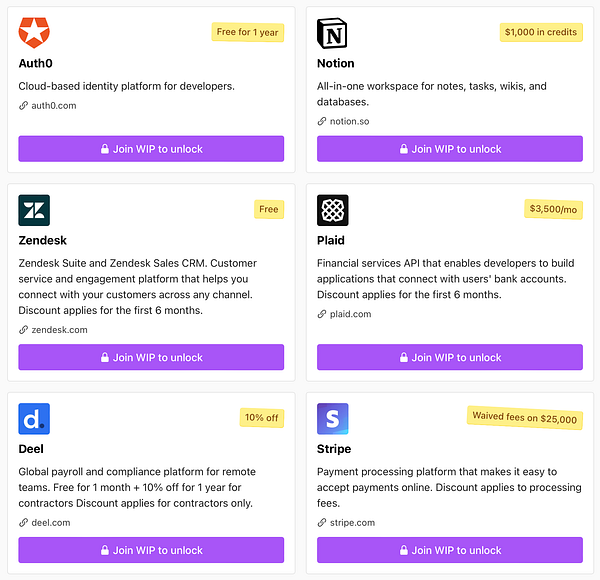The width and height of the screenshot is (600, 580).
Task: Click the Notion logo icon
Action: click(333, 34)
